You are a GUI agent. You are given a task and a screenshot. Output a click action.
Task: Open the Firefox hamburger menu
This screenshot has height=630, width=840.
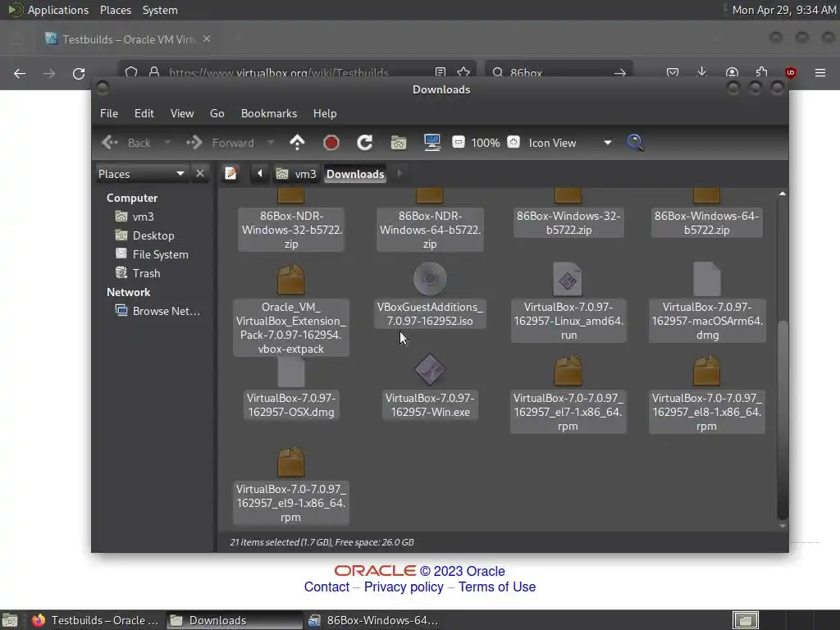click(820, 72)
